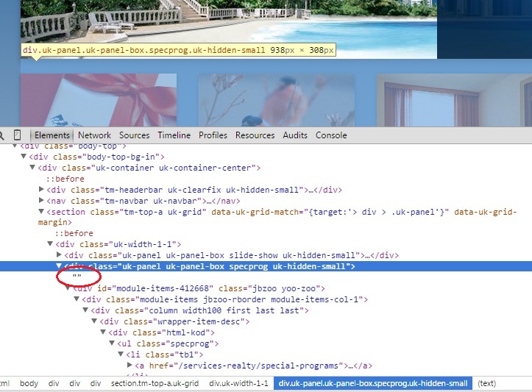Collapse the body-top-bg-in div node
The image size is (532, 392).
click(x=24, y=157)
